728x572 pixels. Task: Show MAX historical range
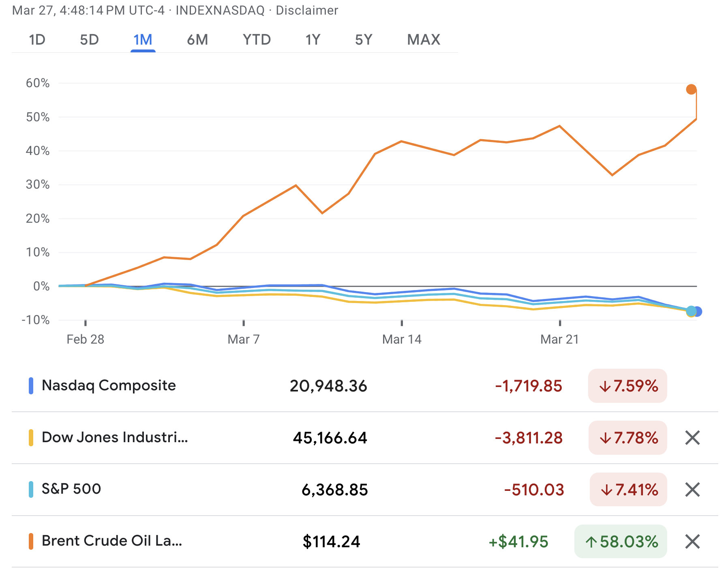click(x=424, y=40)
